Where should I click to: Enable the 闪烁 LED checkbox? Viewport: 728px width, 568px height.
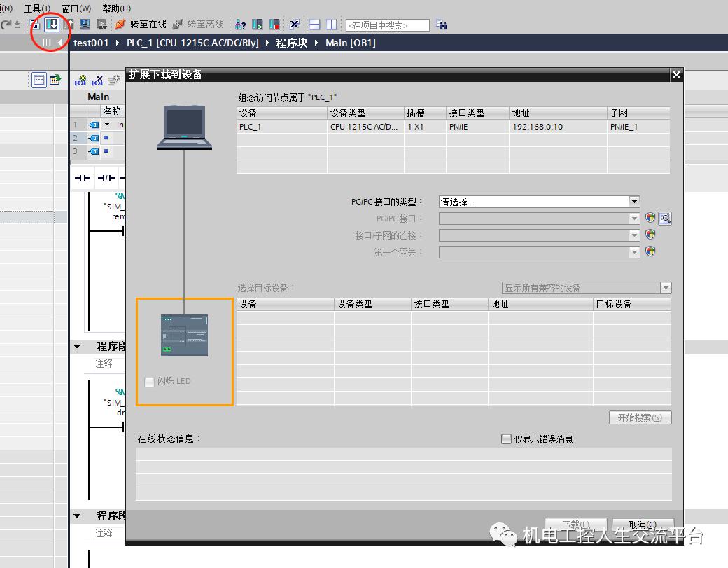pyautogui.click(x=149, y=381)
